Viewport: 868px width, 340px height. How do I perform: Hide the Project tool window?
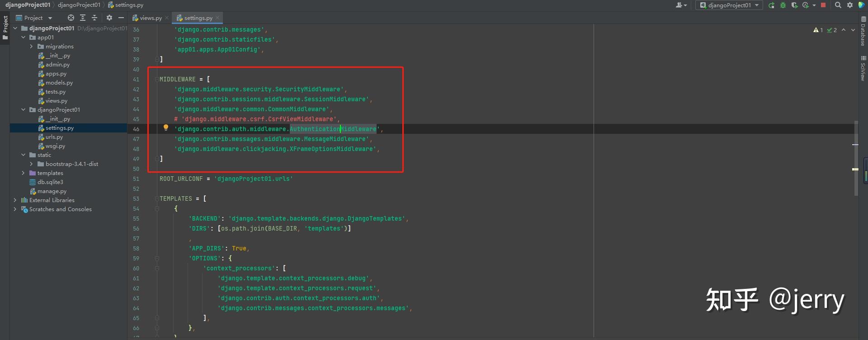[x=121, y=18]
